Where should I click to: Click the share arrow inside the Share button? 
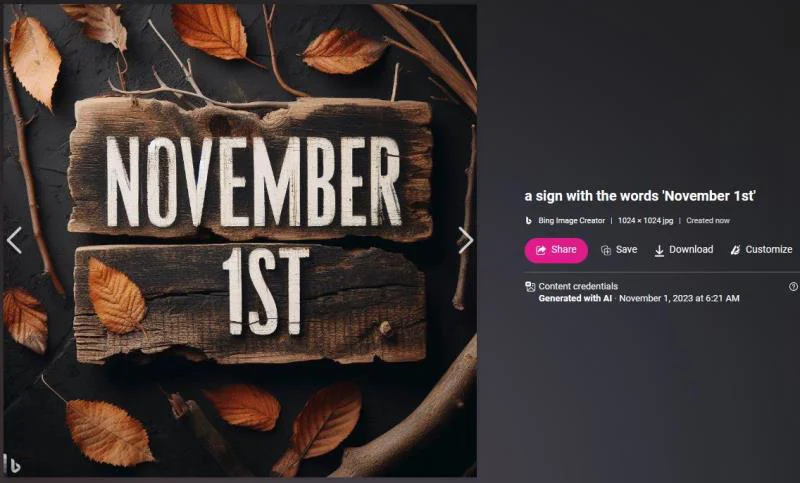tap(541, 250)
